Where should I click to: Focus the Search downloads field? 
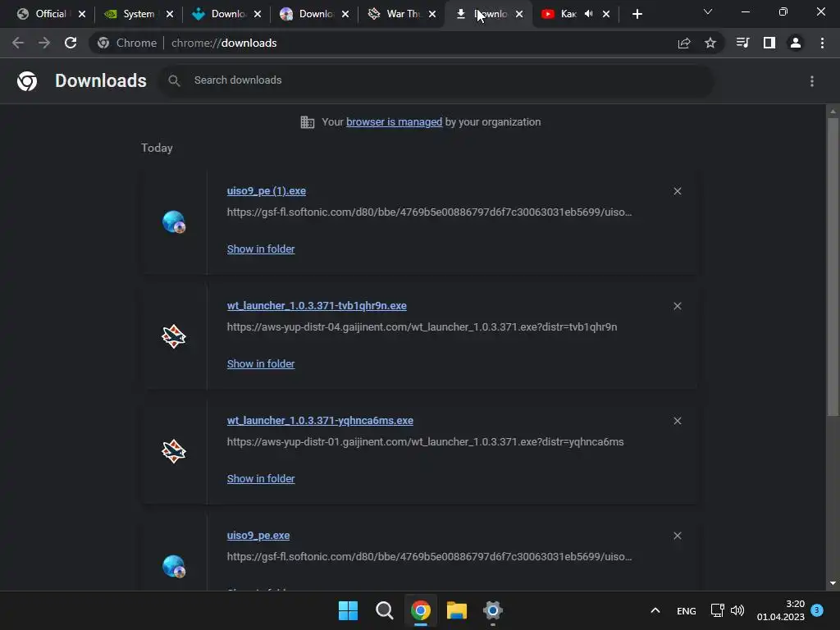point(436,81)
